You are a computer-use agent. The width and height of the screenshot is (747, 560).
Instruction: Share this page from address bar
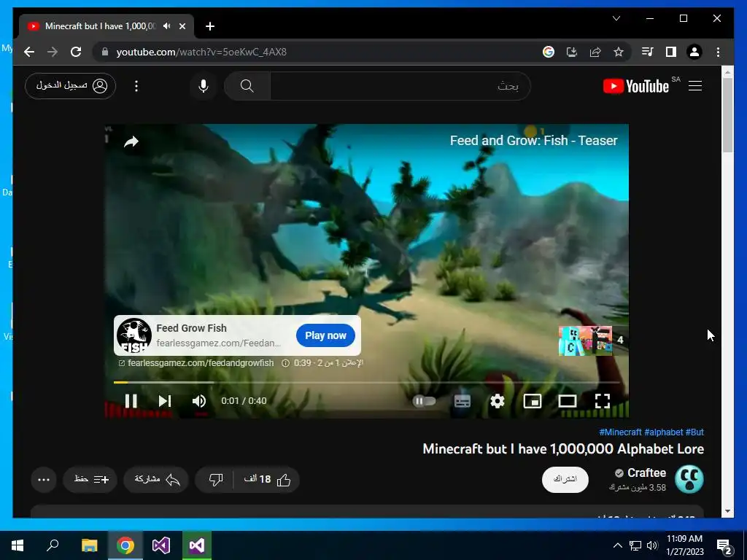coord(595,52)
